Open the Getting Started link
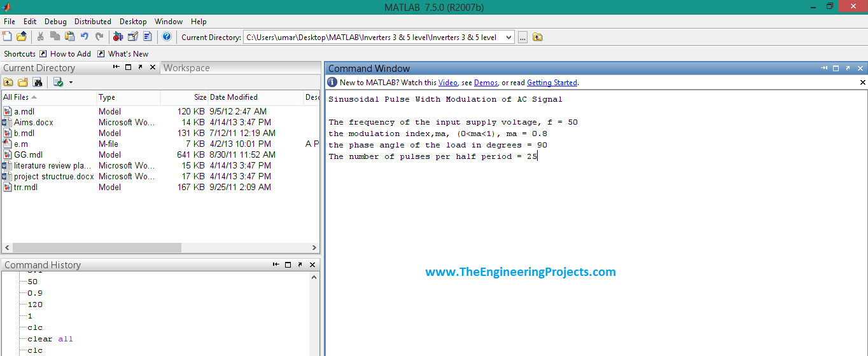This screenshot has width=868, height=356. coord(552,83)
